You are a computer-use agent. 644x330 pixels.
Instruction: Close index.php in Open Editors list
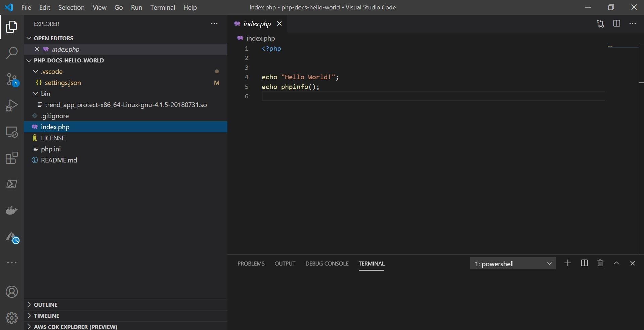coord(37,49)
